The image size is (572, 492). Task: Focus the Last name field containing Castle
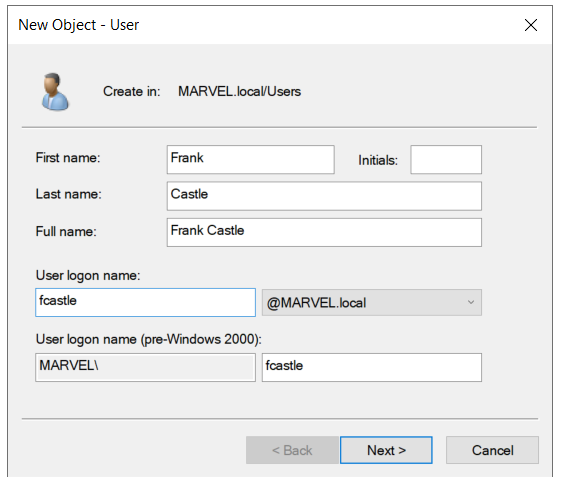click(x=324, y=196)
